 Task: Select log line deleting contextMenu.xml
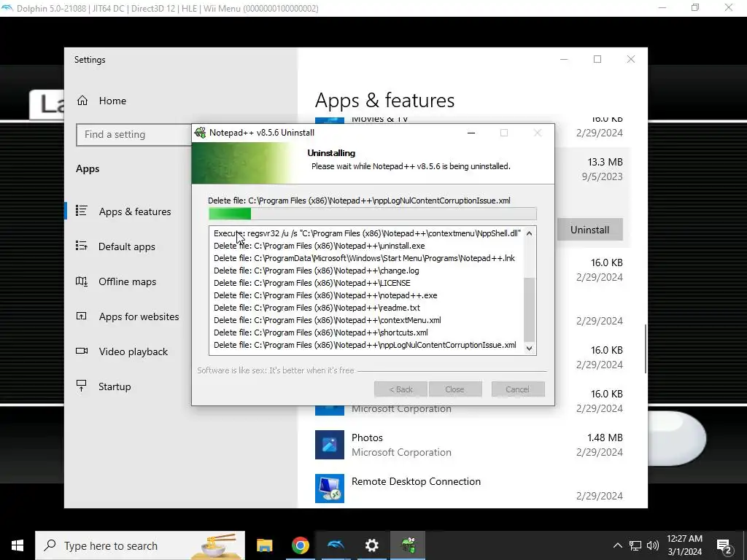328,320
